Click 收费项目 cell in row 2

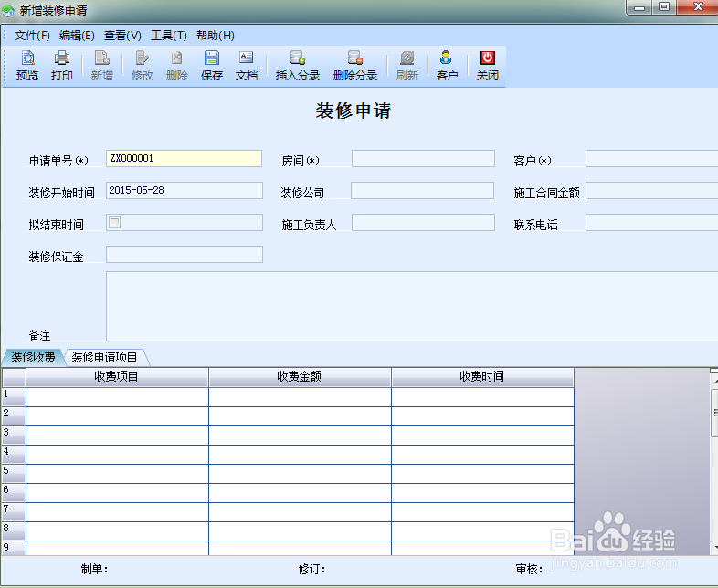click(x=117, y=416)
